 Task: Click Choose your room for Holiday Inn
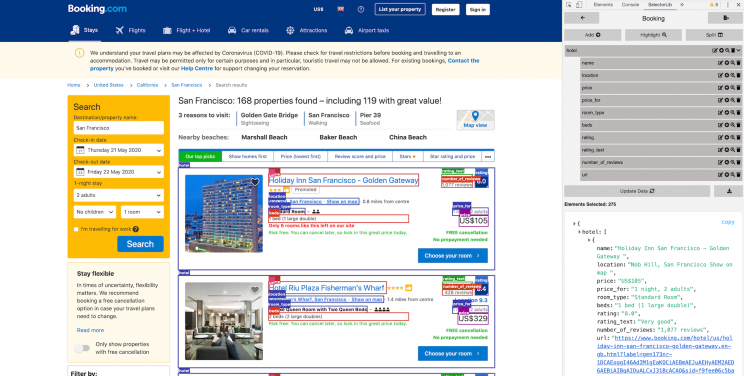pyautogui.click(x=453, y=255)
